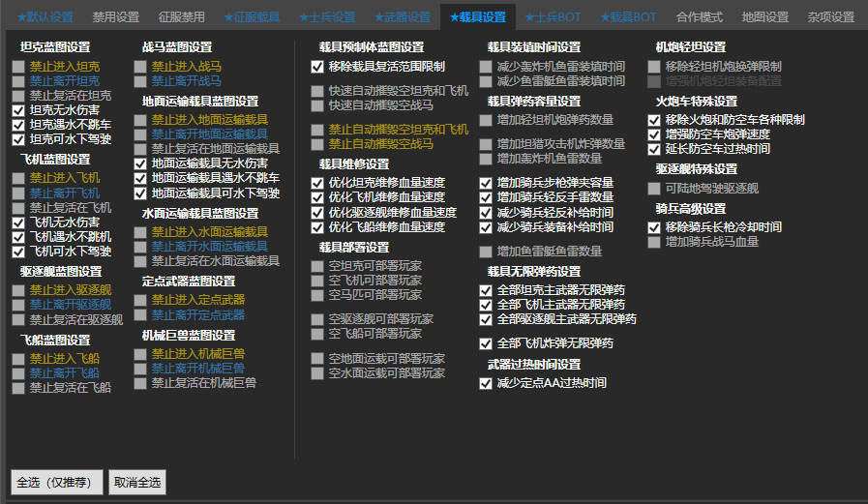Go to the ★士兵设置 tab
The image size is (868, 504).
click(327, 17)
